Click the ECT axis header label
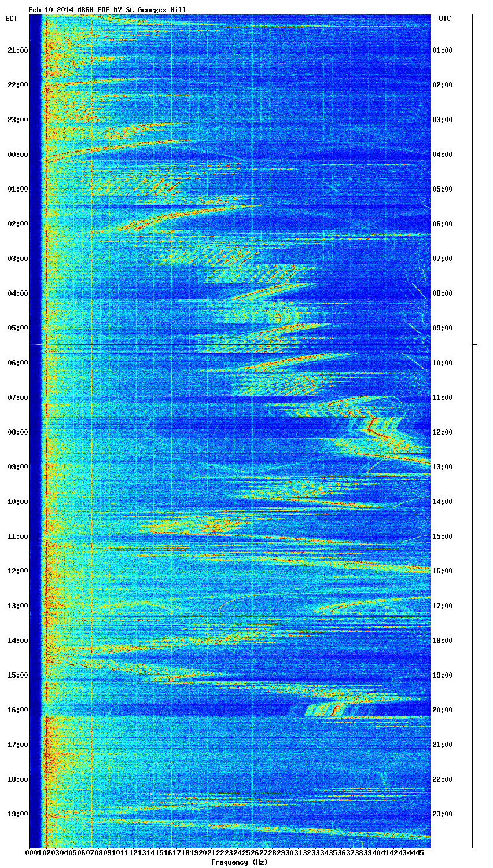The height and width of the screenshot is (868, 493). (12, 19)
